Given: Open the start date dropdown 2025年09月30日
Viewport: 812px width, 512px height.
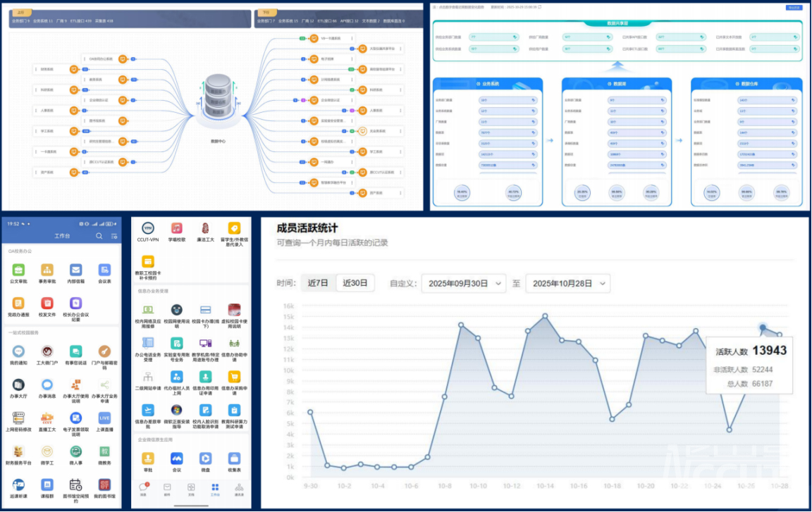Looking at the screenshot, I should click(464, 283).
